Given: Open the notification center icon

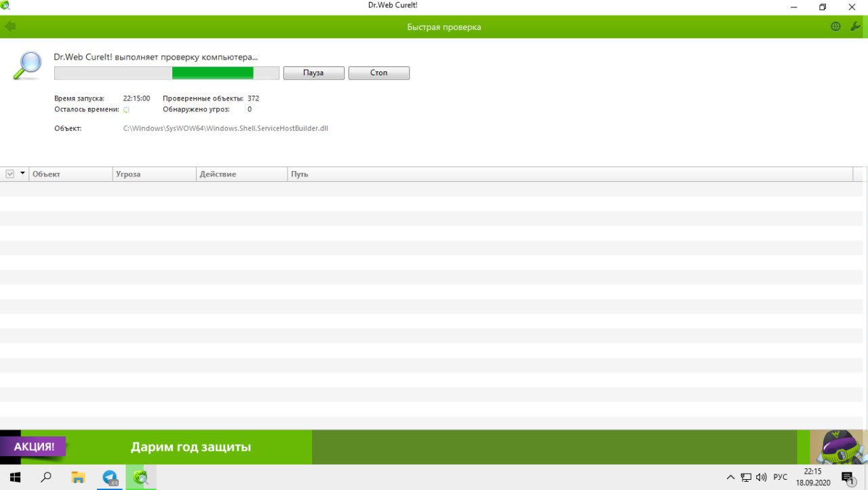Looking at the screenshot, I should point(847,477).
